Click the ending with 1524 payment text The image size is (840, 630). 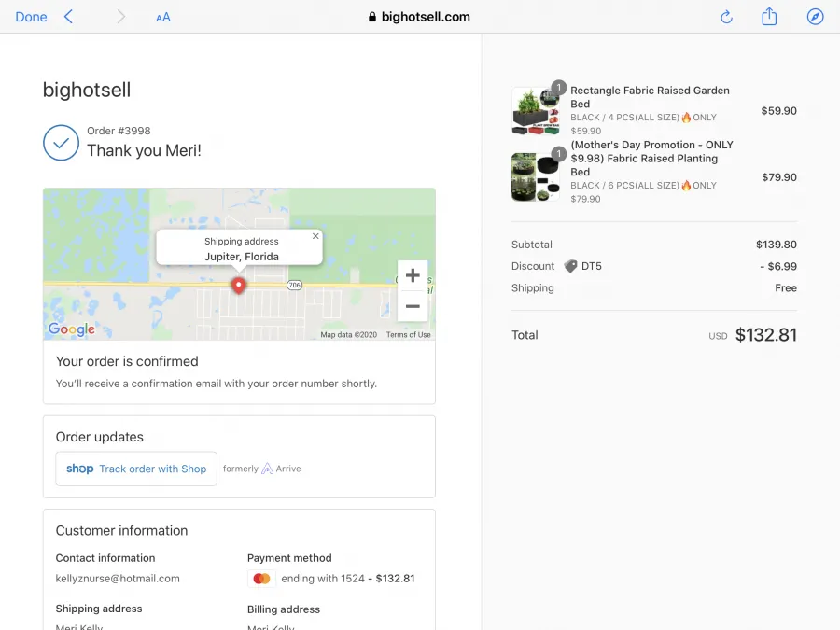pos(323,579)
